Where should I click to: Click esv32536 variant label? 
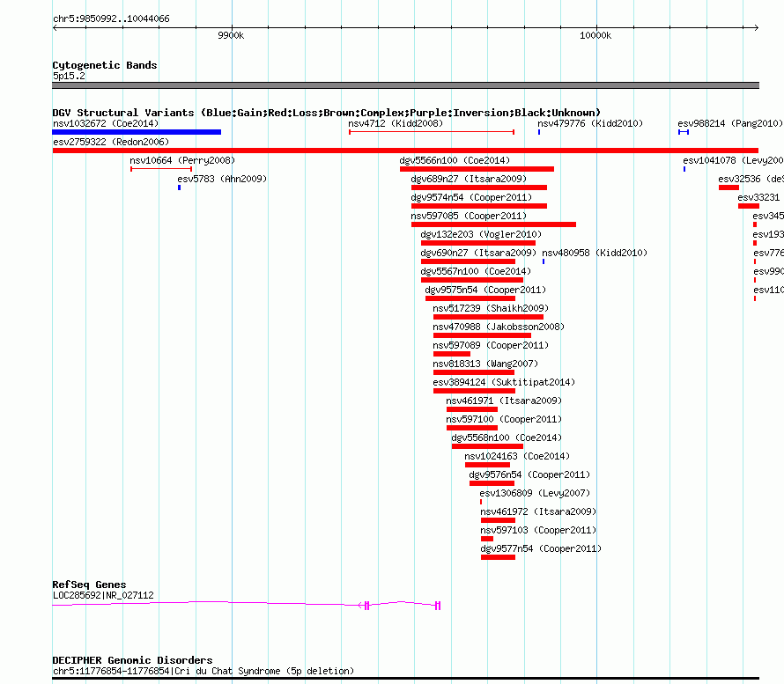point(751,179)
